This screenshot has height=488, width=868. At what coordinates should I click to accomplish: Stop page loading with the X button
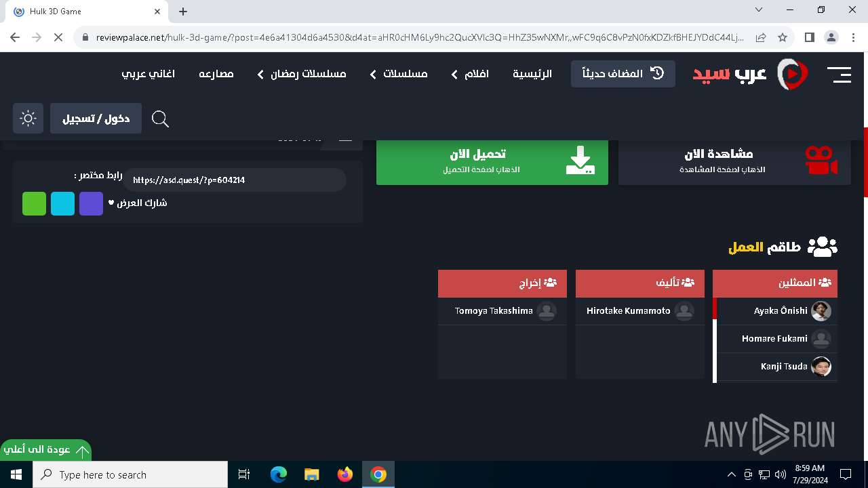58,37
